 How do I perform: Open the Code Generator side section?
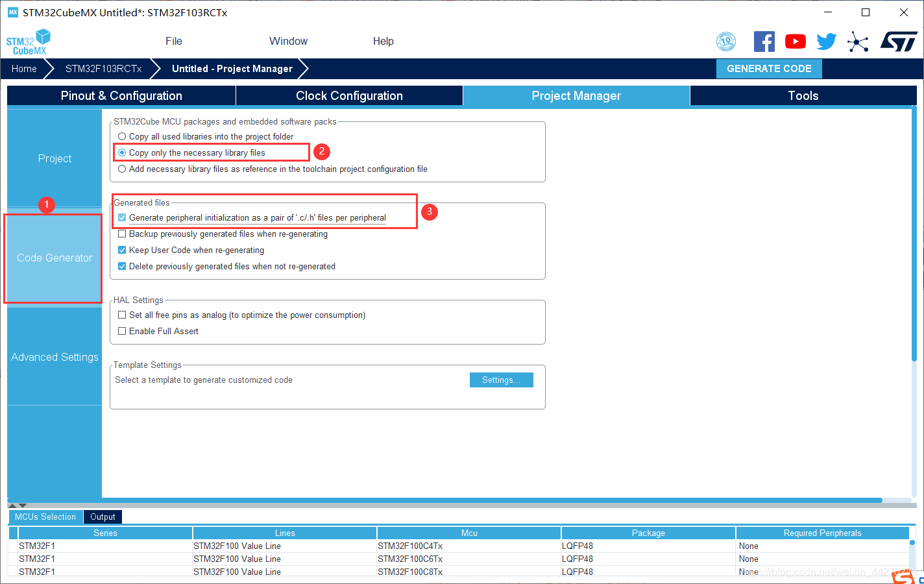click(x=55, y=258)
